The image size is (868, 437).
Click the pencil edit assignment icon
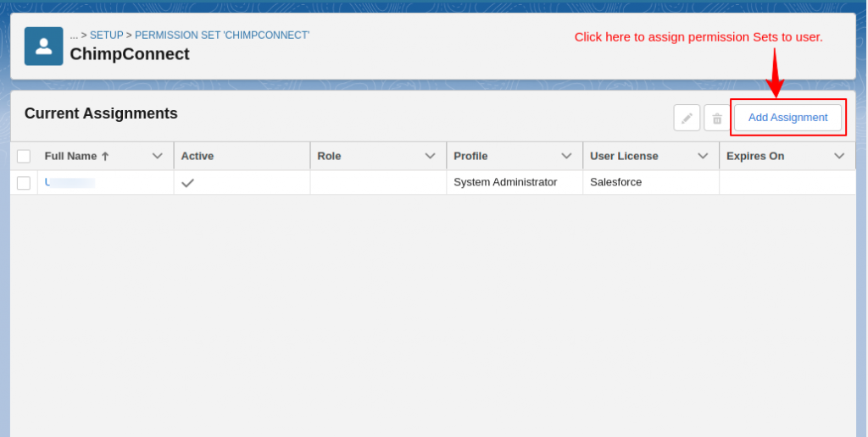point(687,118)
